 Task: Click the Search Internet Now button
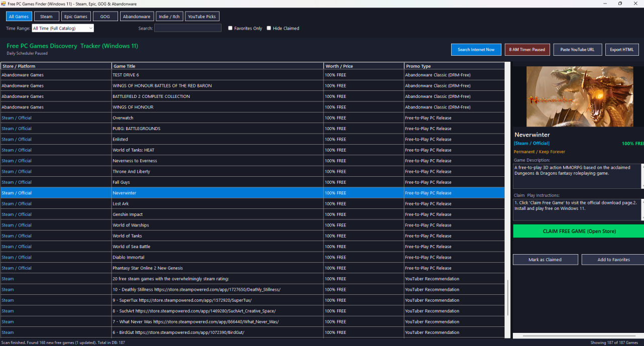coord(476,50)
